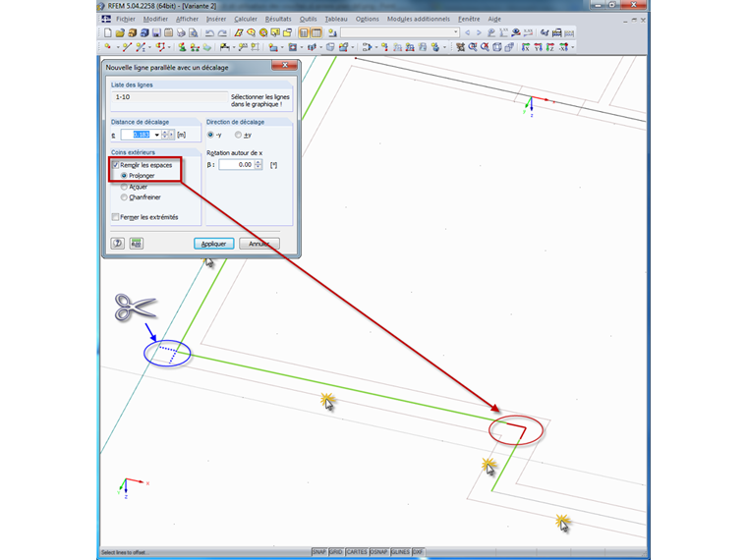Click the rotation β spinner arrows
Viewport: 747px width, 560px height.
click(259, 164)
